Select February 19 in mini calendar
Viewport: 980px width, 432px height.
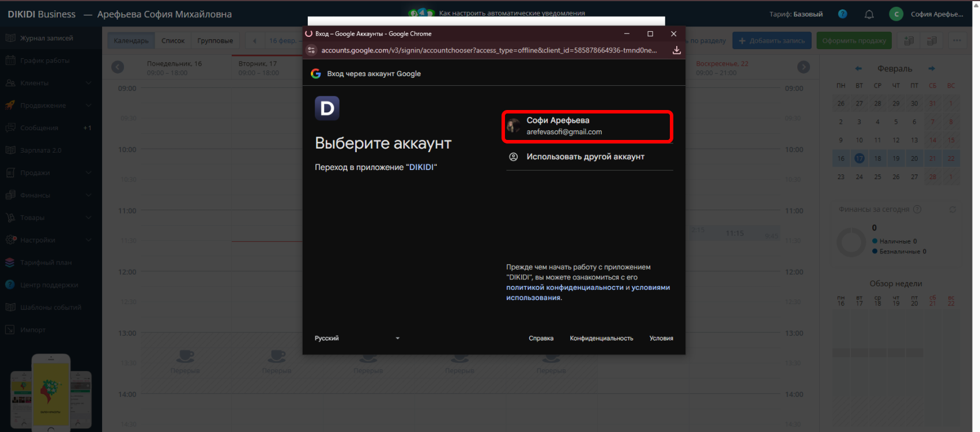[x=896, y=158]
